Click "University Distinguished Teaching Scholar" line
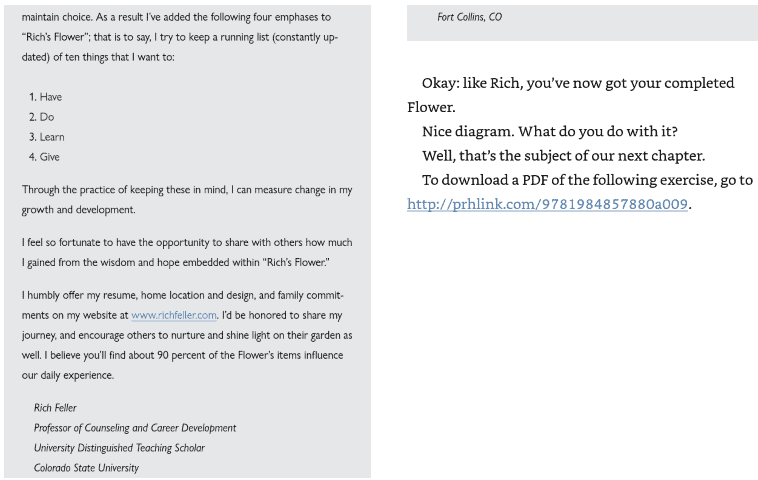 pos(119,448)
